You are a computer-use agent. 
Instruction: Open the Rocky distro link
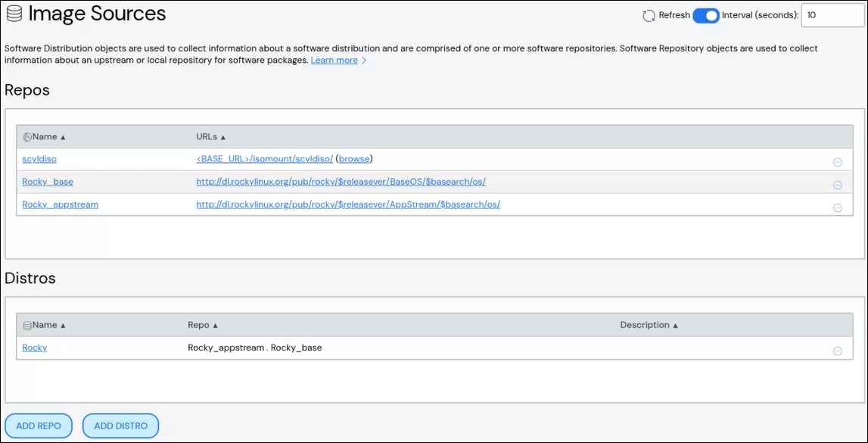(x=33, y=347)
